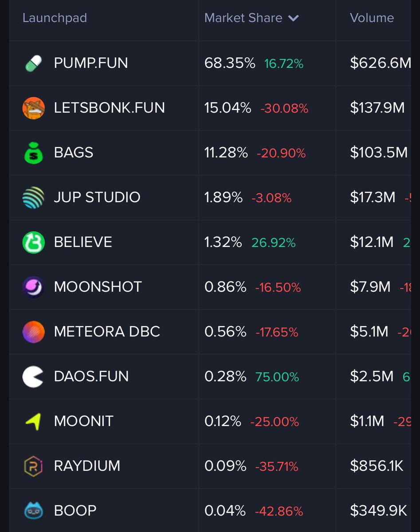Select the 1.32% market share value

tap(223, 242)
